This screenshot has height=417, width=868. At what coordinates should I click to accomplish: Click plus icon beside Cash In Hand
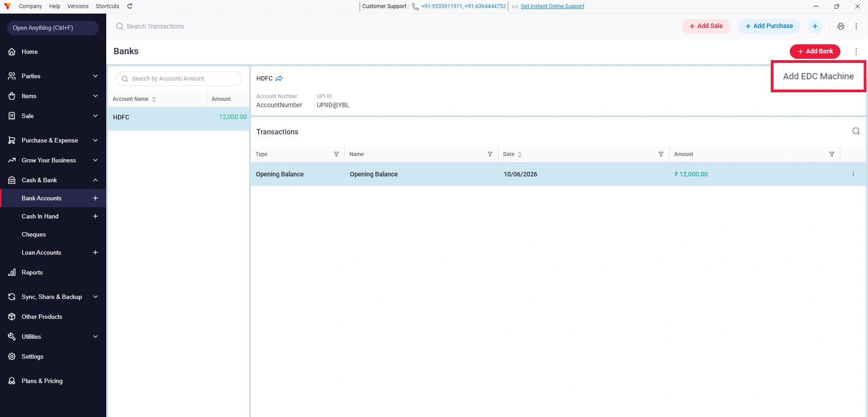click(x=95, y=216)
